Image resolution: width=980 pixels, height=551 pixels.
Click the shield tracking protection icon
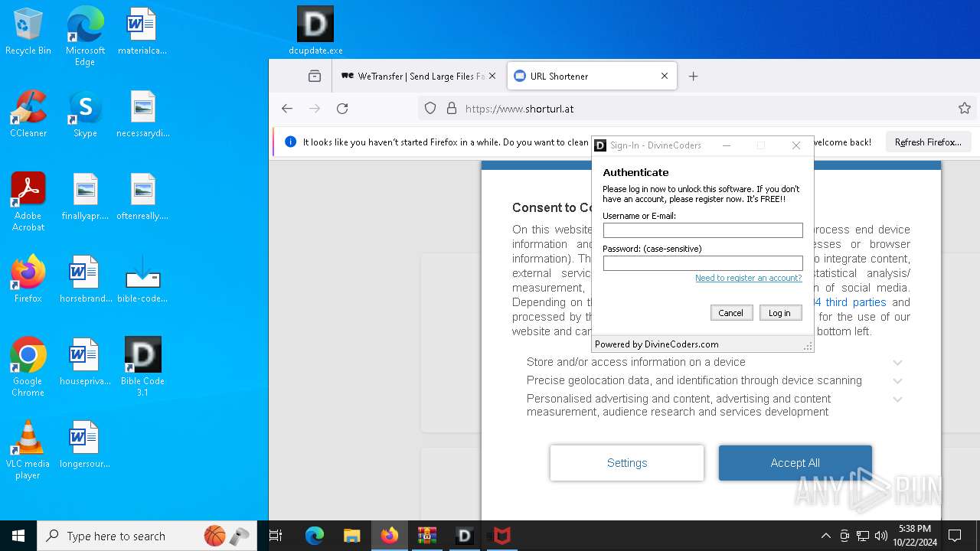coord(430,109)
